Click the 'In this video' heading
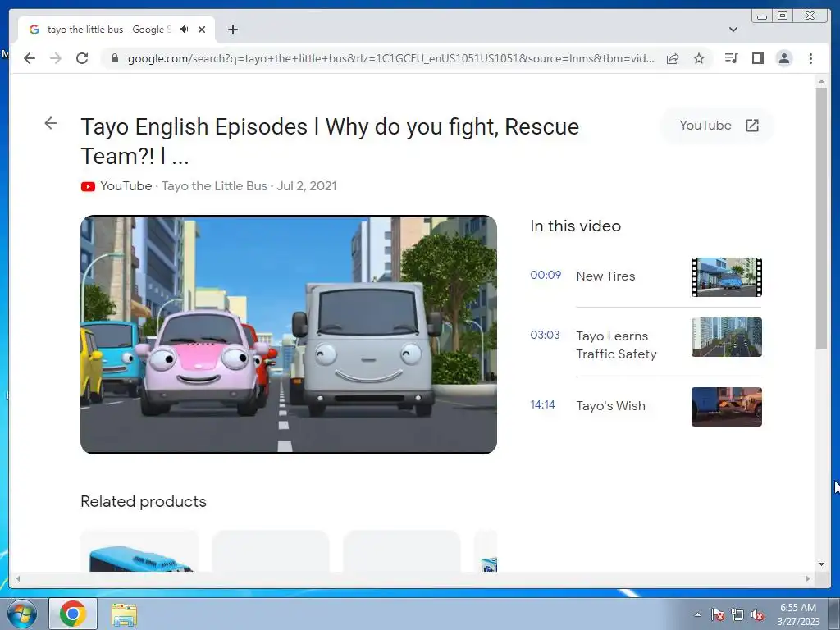The image size is (840, 630). point(575,226)
